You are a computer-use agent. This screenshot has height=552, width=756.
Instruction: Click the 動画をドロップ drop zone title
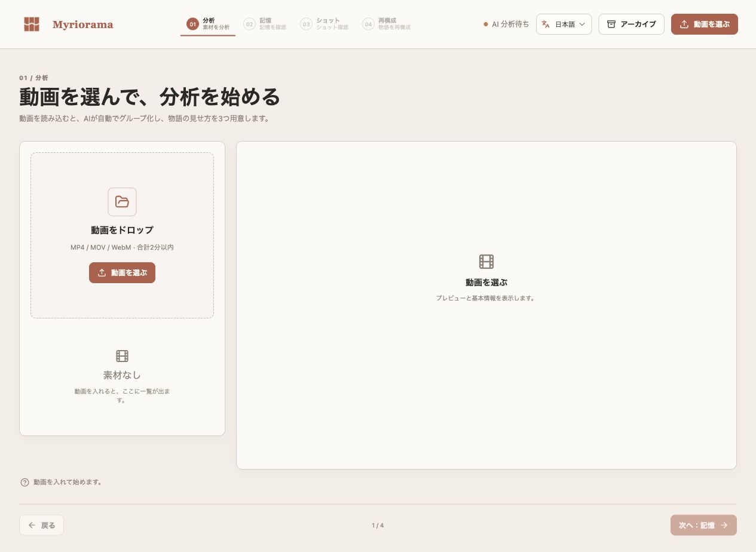(122, 230)
